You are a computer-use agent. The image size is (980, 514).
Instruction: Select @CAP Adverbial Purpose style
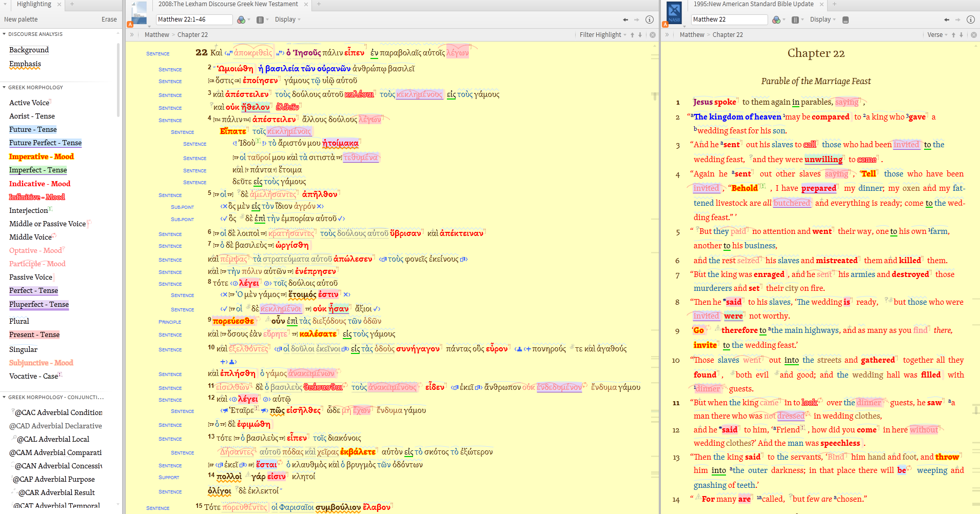click(x=54, y=479)
